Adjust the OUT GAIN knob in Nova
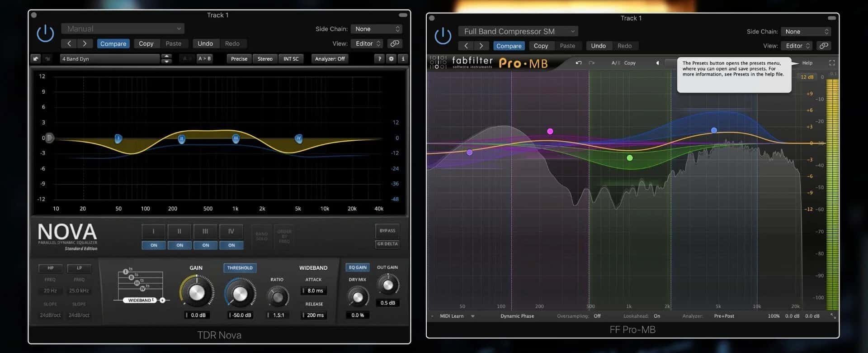868x353 pixels. tap(387, 285)
